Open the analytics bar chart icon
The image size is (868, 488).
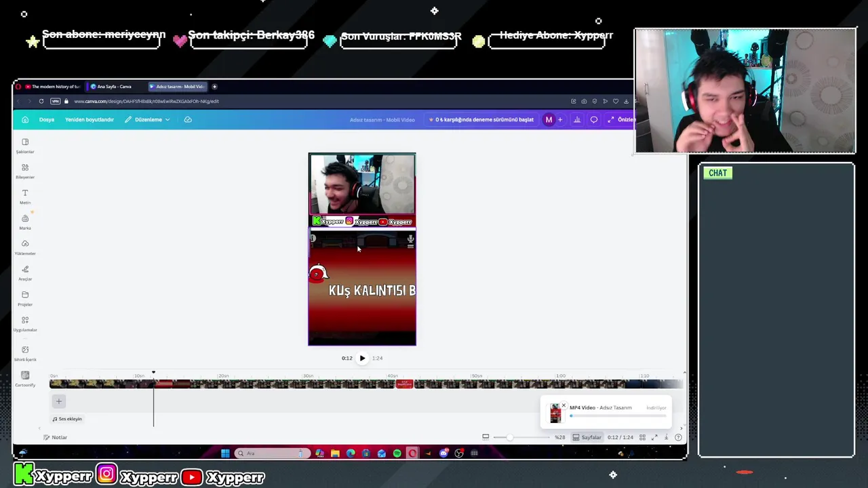tap(577, 119)
